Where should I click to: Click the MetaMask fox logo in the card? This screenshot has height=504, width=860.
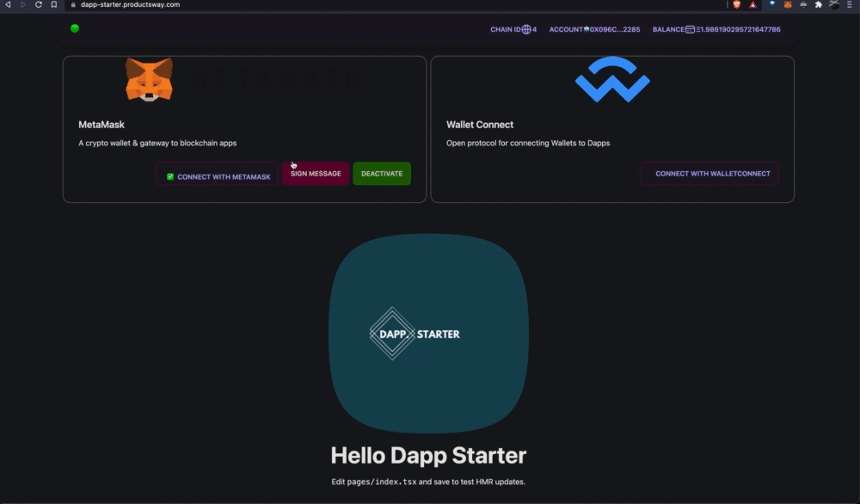tap(149, 79)
